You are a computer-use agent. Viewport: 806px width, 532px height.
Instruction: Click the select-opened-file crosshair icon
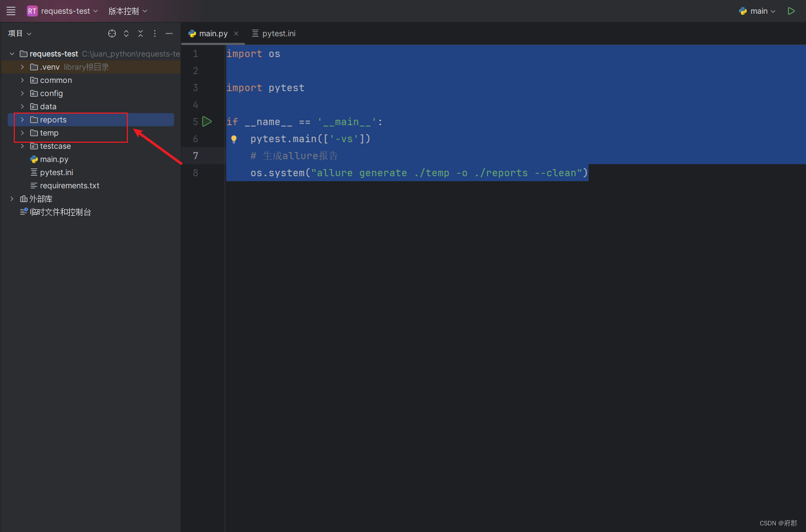click(x=112, y=33)
